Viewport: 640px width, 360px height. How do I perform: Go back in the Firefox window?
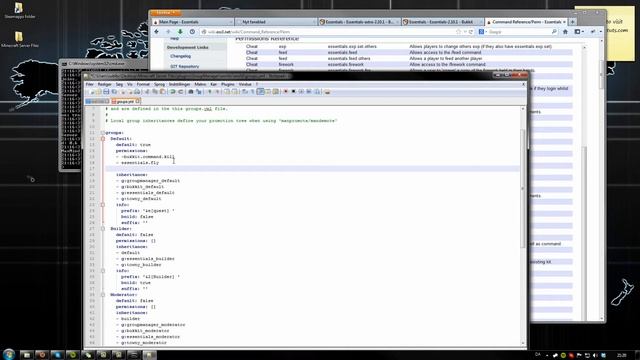[157, 31]
